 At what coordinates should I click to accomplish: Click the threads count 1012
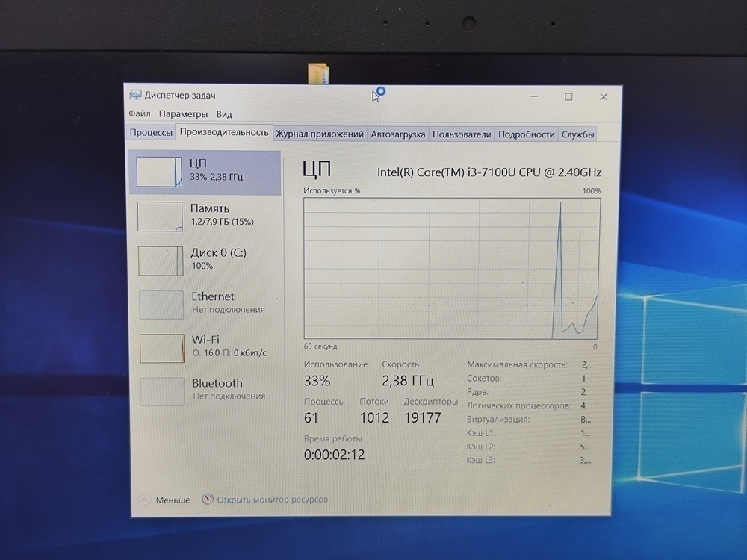click(374, 417)
